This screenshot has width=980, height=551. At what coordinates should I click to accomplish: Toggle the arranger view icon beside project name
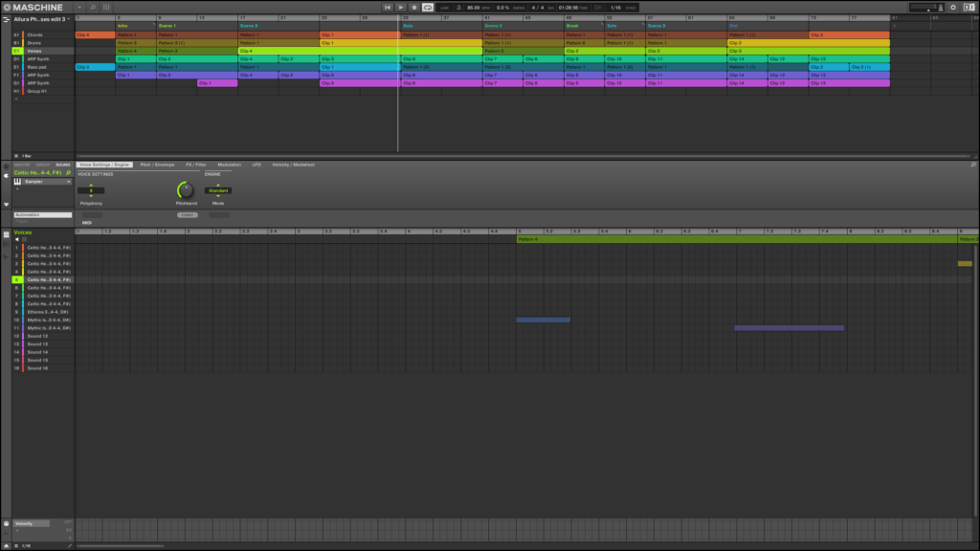7,19
